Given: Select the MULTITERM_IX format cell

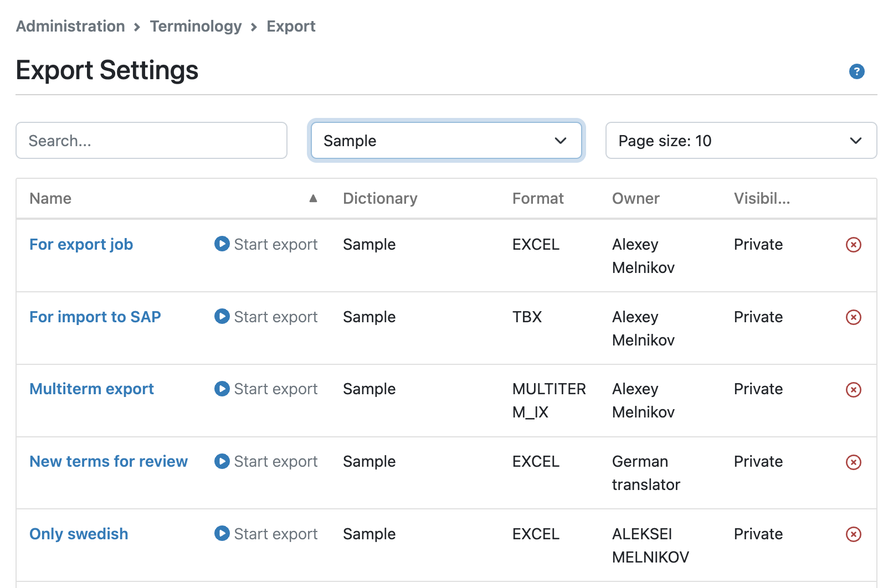Looking at the screenshot, I should tap(549, 400).
